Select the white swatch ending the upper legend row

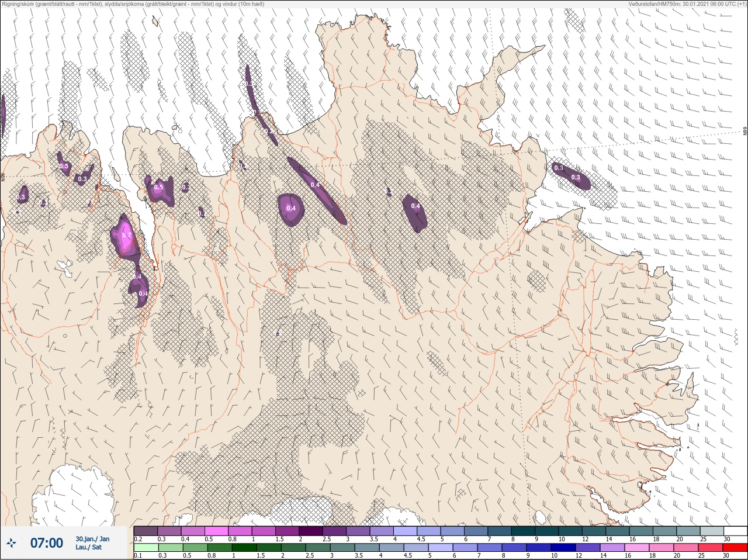point(735,531)
